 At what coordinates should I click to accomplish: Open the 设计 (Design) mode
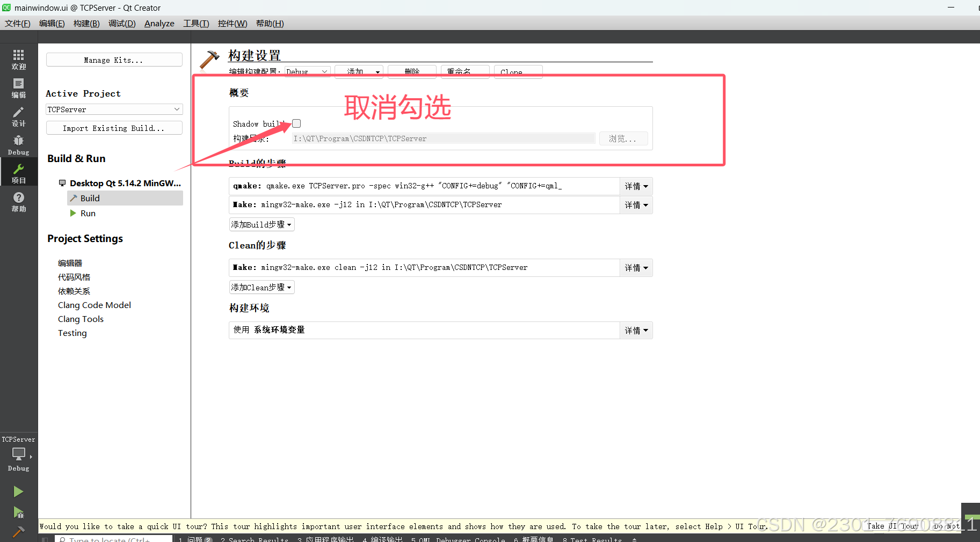[x=18, y=115]
